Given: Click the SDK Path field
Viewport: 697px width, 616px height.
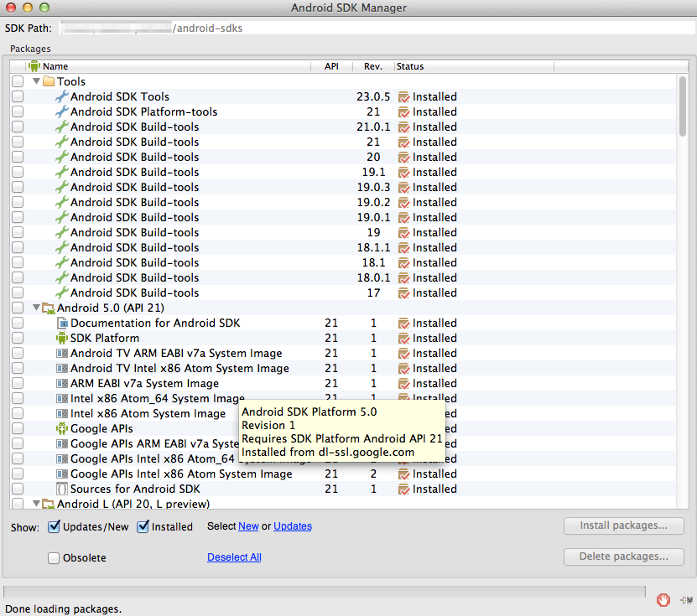Looking at the screenshot, I should click(x=377, y=28).
